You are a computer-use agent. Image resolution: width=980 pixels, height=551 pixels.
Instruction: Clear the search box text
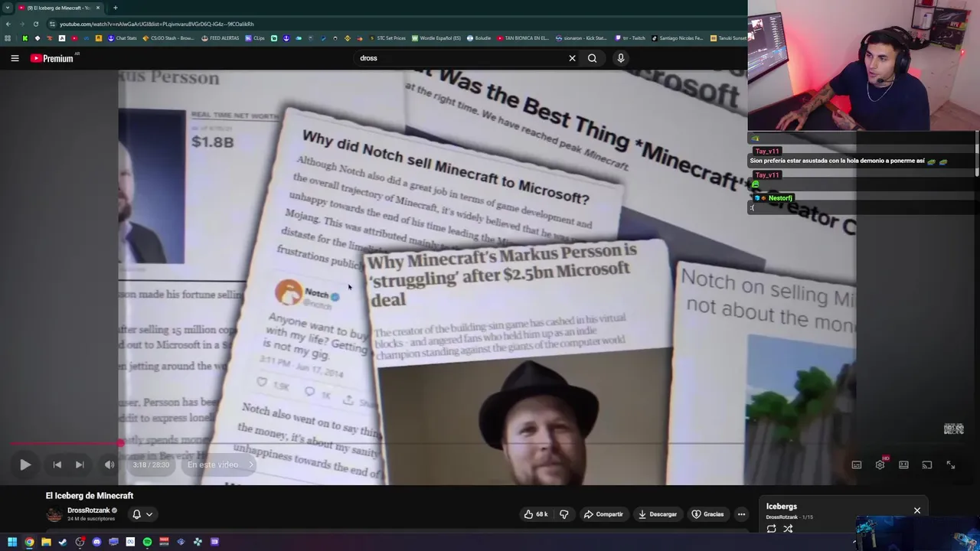coord(572,58)
